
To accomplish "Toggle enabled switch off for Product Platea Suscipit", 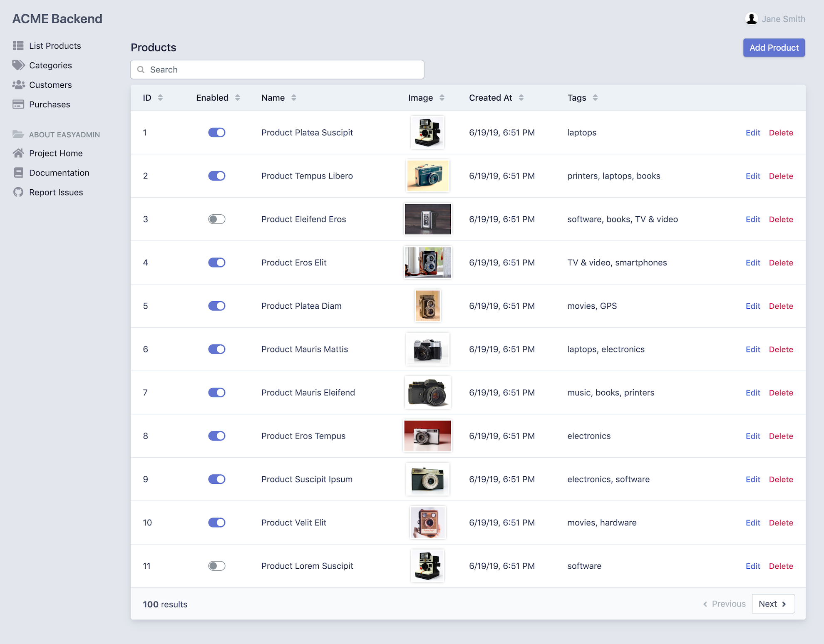I will 217,132.
